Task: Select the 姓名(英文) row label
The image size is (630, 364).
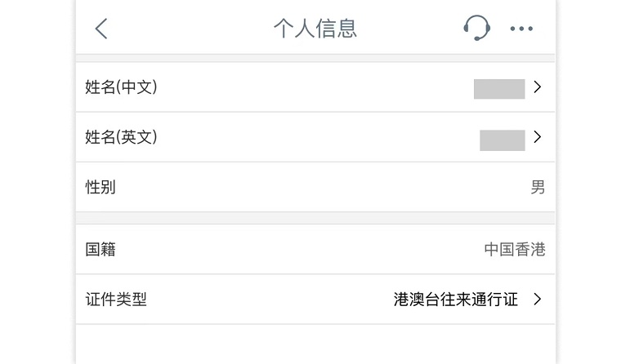Action: click(121, 137)
